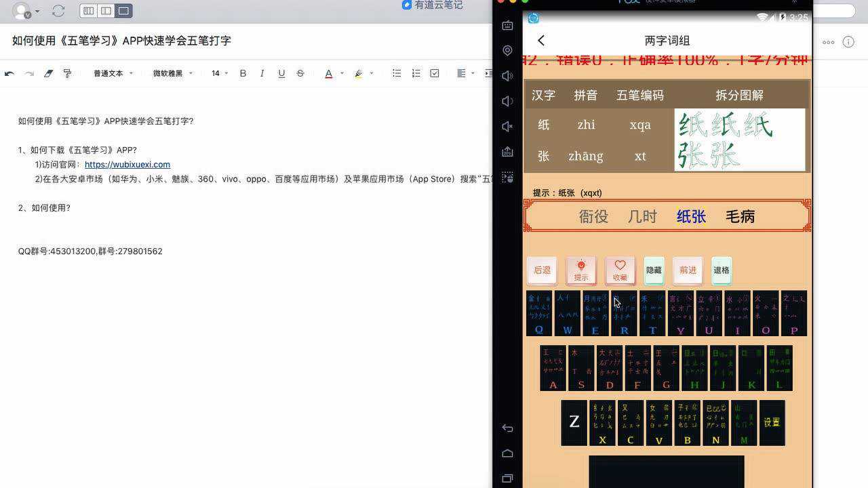The image size is (868, 488).
Task: Select the word 几时 in the word row
Action: 642,216
